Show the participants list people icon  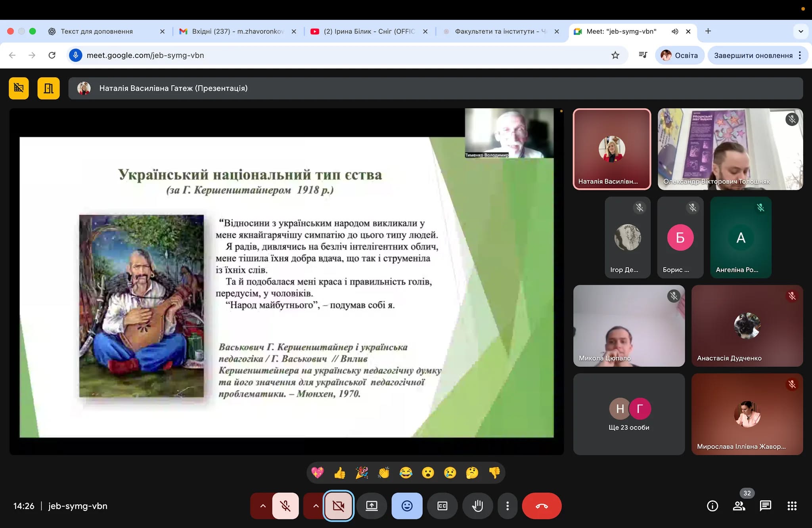[x=739, y=506]
